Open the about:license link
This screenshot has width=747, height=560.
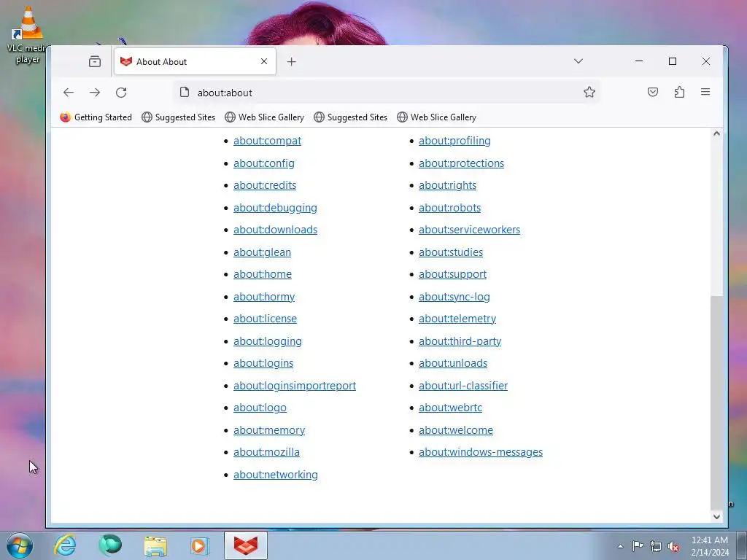tap(265, 319)
